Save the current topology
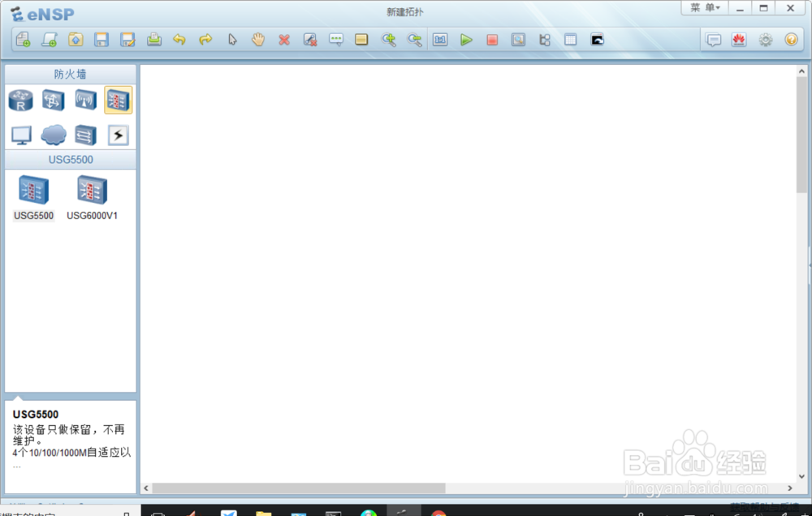Viewport: 812px width, 516px height. pyautogui.click(x=101, y=40)
